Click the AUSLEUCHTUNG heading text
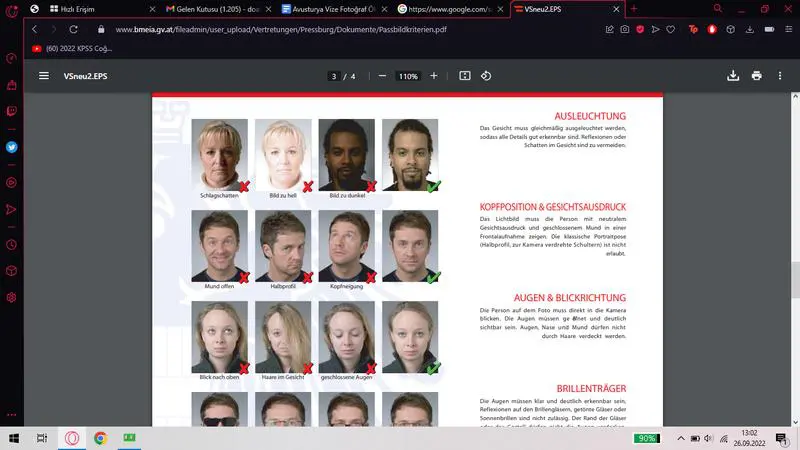This screenshot has width=800, height=450. click(590, 116)
